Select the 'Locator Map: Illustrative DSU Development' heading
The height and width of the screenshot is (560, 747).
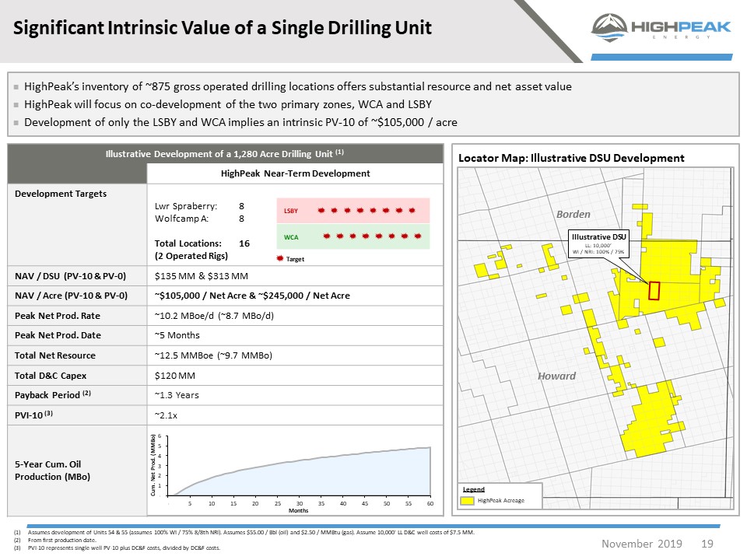571,158
